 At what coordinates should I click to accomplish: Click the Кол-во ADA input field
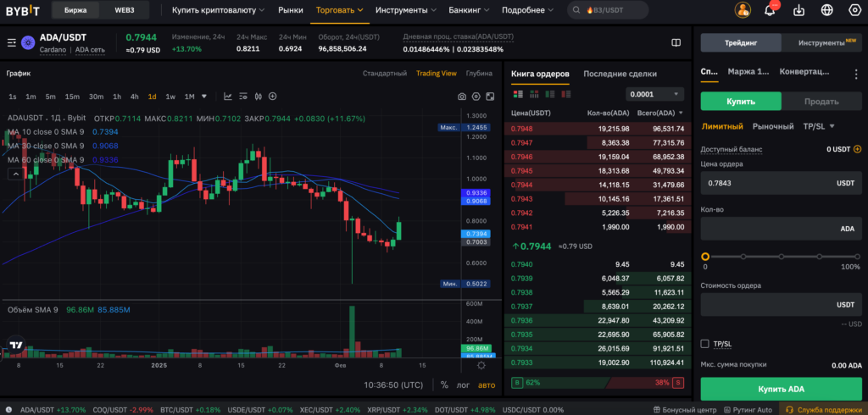click(x=781, y=229)
